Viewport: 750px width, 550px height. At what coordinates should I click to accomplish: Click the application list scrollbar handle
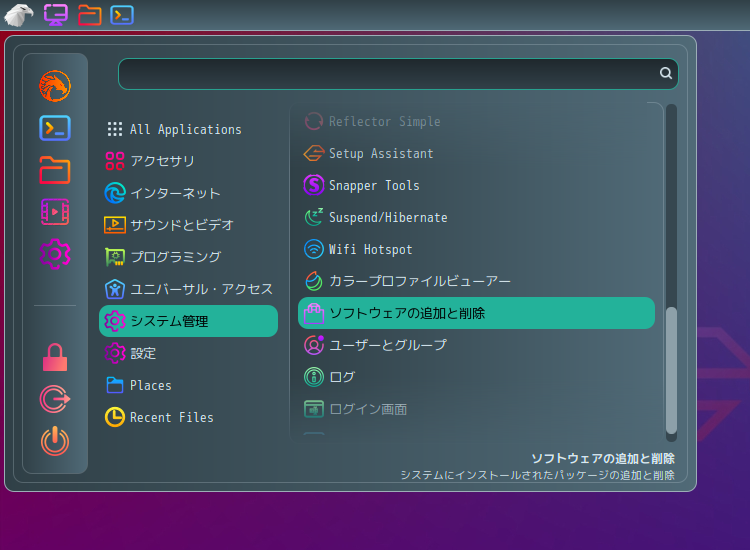click(x=671, y=371)
